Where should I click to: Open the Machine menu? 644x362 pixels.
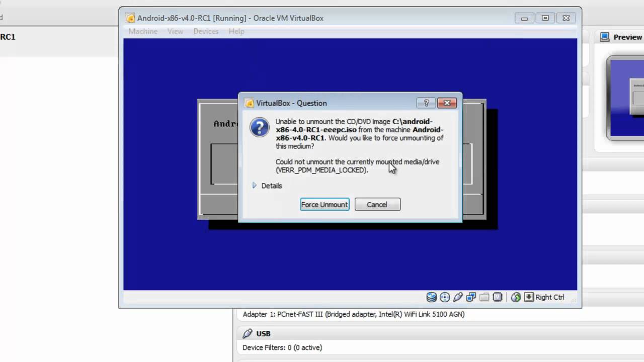(x=143, y=31)
